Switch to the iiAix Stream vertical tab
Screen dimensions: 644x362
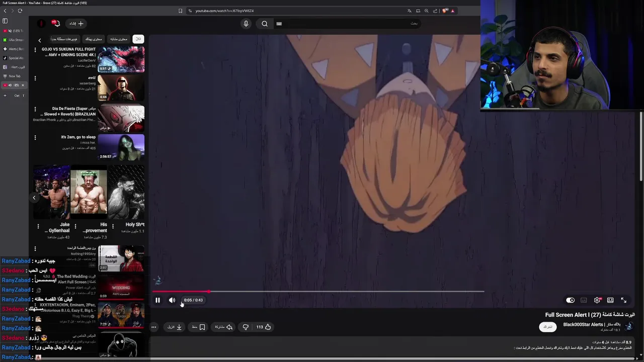pos(14,40)
